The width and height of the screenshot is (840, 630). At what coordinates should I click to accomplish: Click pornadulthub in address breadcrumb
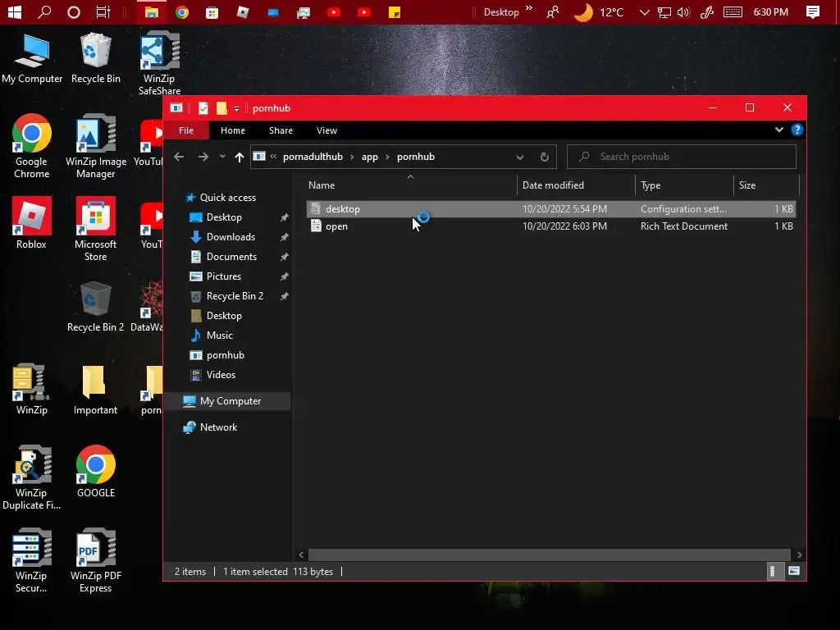(313, 157)
